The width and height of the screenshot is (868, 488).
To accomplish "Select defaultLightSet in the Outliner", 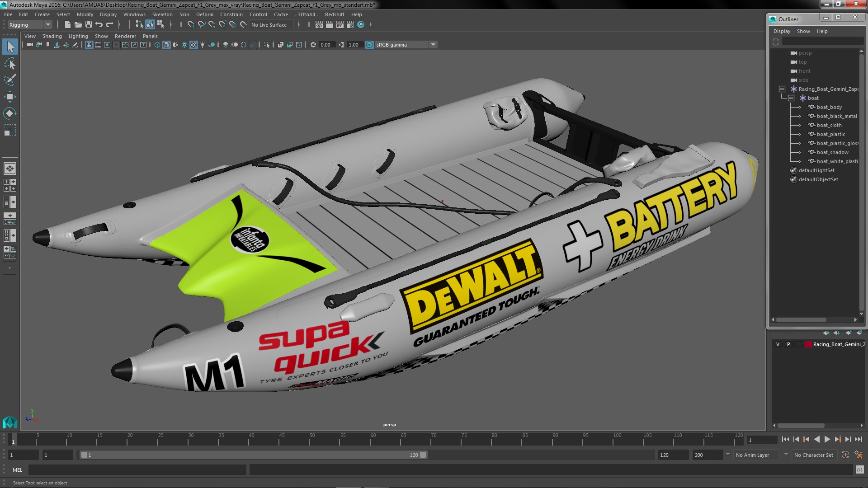I will [816, 170].
